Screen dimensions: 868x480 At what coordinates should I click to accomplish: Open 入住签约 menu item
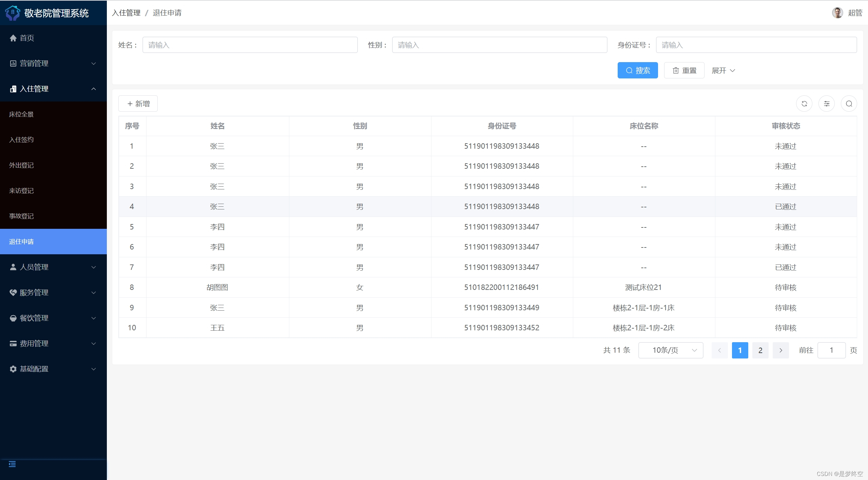[53, 140]
